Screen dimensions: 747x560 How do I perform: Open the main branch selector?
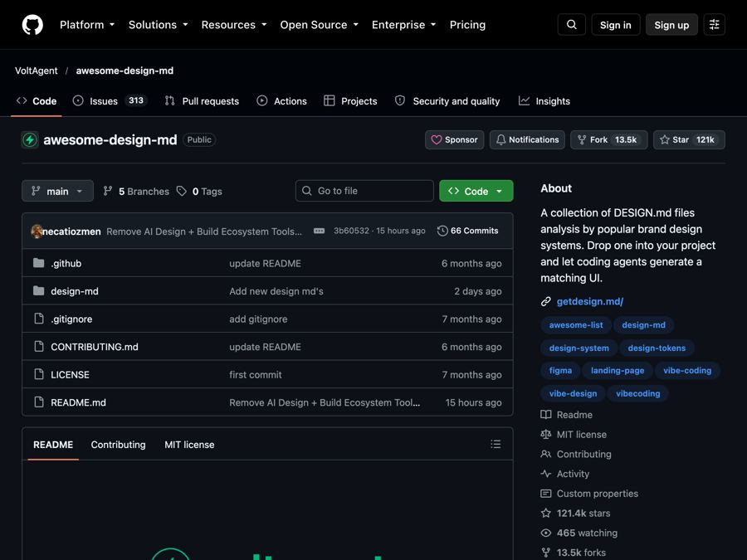tap(57, 191)
